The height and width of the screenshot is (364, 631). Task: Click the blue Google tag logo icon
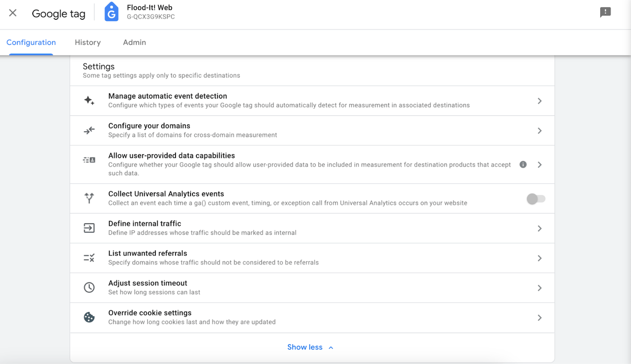(x=111, y=12)
